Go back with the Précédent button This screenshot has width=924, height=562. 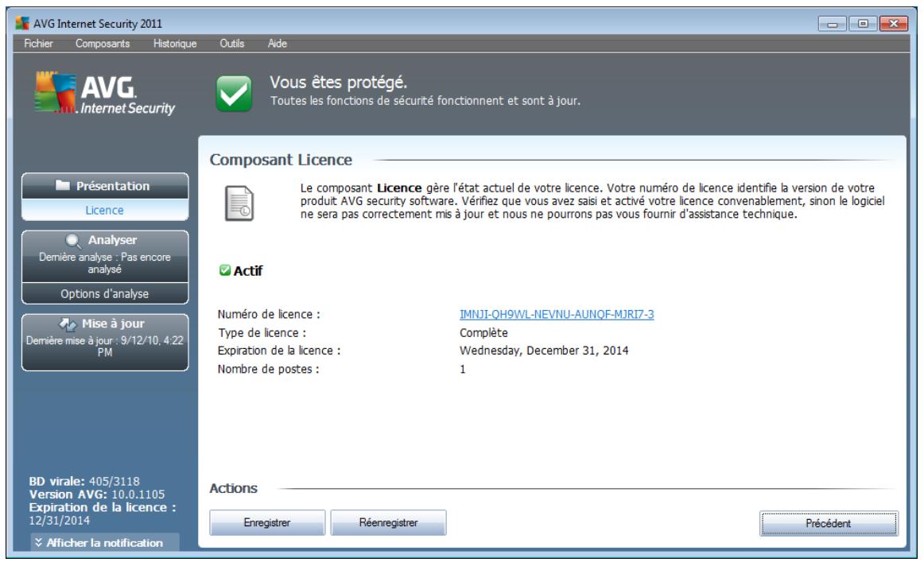[829, 523]
